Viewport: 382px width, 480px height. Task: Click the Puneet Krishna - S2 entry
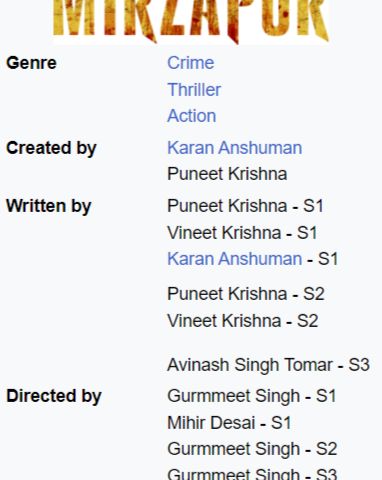(246, 294)
